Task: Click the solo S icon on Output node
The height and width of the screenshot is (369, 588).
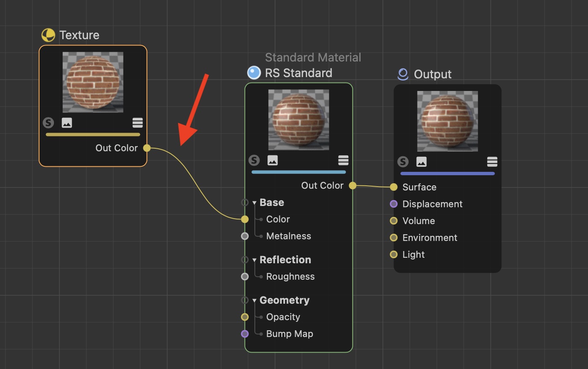Action: coord(403,162)
